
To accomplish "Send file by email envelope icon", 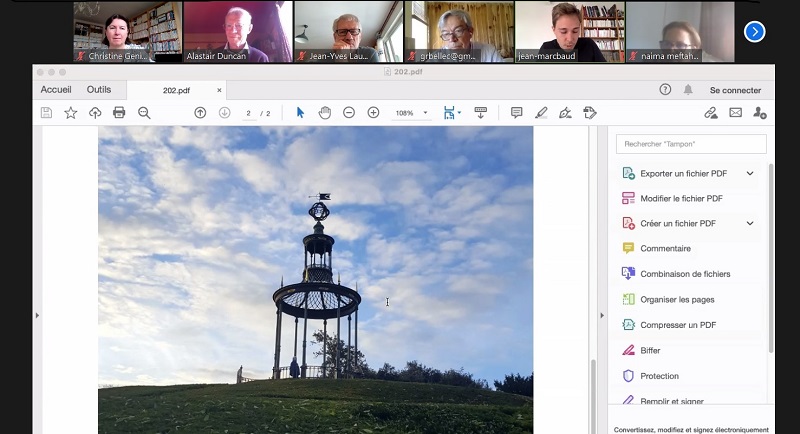I will click(x=735, y=113).
